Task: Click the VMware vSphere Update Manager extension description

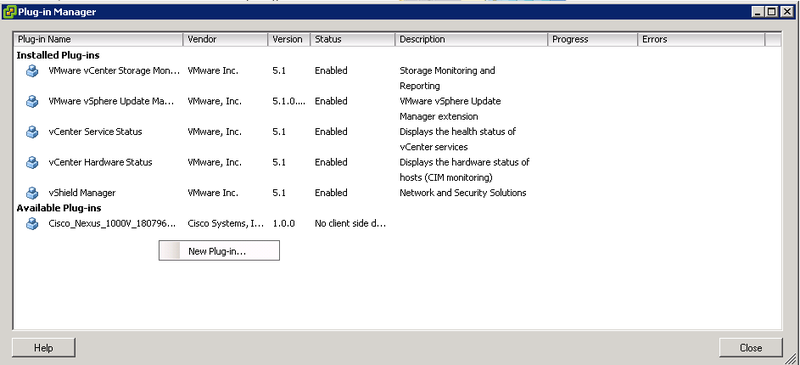Action: [450, 109]
